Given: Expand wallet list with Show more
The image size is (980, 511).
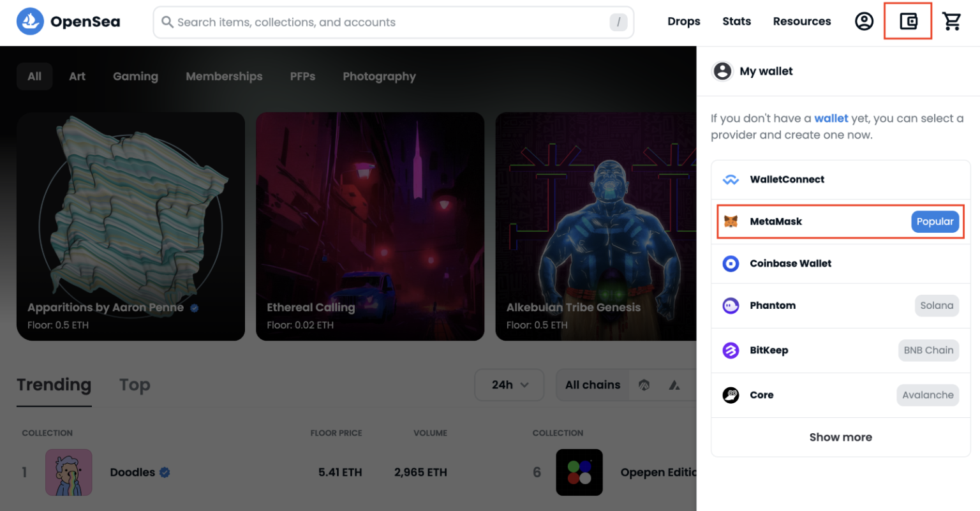Looking at the screenshot, I should pos(840,437).
